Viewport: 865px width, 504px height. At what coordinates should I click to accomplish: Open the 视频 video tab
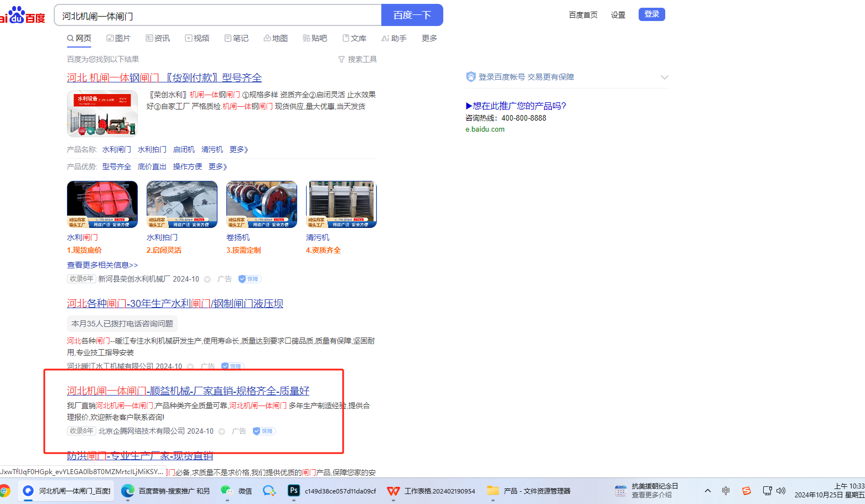pyautogui.click(x=197, y=38)
